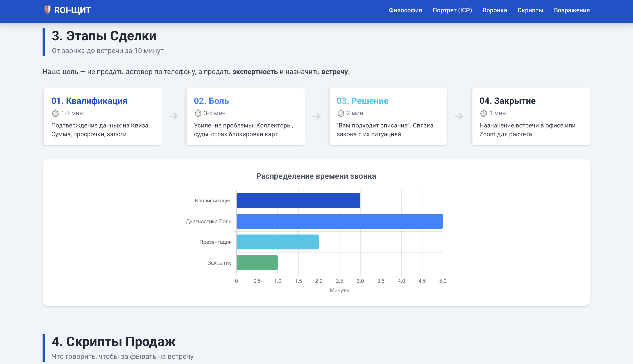Image resolution: width=633 pixels, height=364 pixels.
Task: Click stopwatch icon in Закрытие card
Action: pyautogui.click(x=483, y=113)
